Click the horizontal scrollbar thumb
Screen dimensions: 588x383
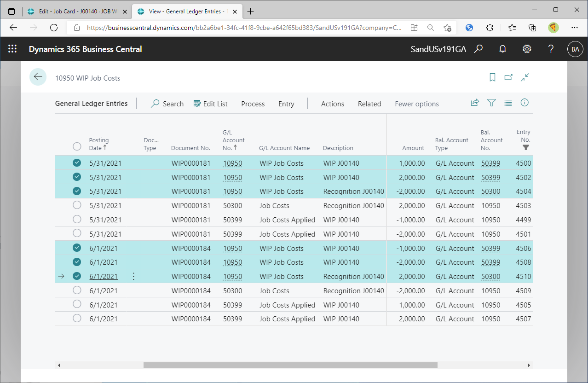[290, 365]
